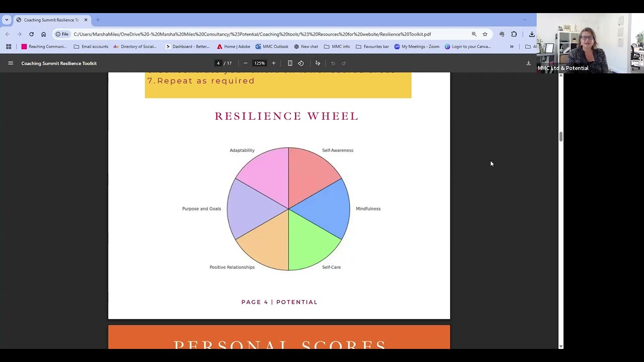Select the draw annotation tool
This screenshot has height=362, width=644.
point(317,63)
